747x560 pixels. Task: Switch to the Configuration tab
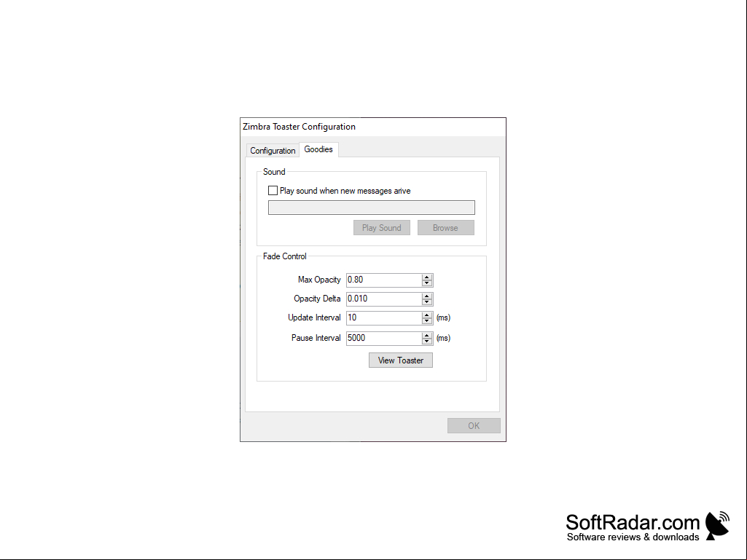tap(273, 151)
